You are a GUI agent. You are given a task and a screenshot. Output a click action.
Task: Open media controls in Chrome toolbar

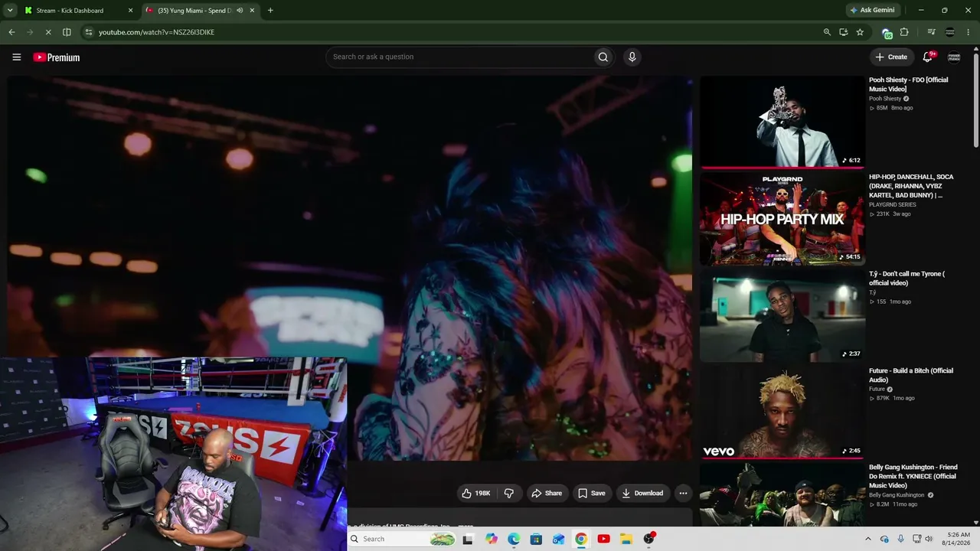(931, 32)
